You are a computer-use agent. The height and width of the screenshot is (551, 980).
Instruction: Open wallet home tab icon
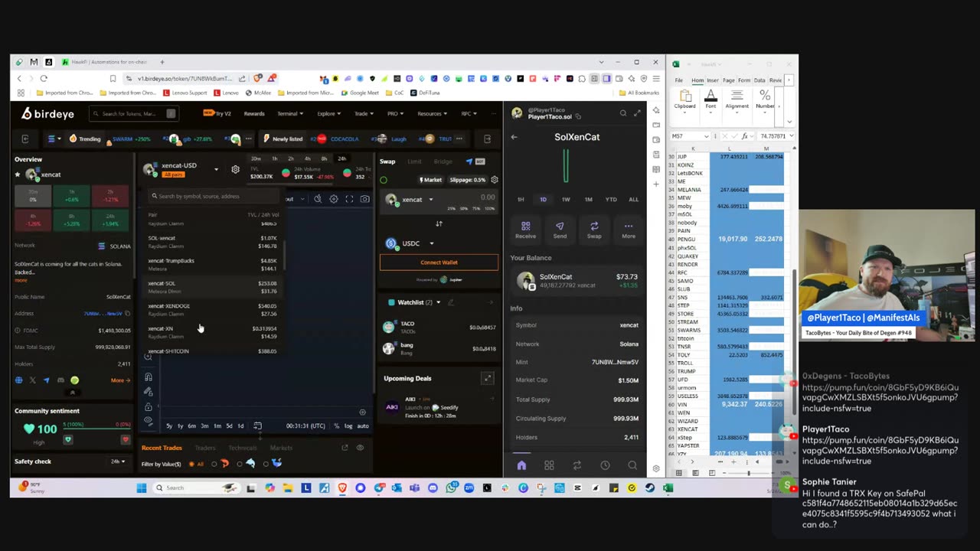(x=521, y=465)
